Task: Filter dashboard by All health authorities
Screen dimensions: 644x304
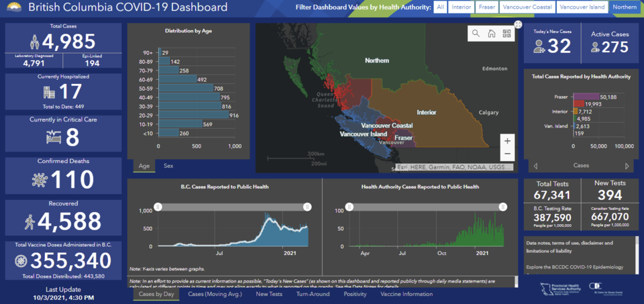Action: [x=440, y=7]
